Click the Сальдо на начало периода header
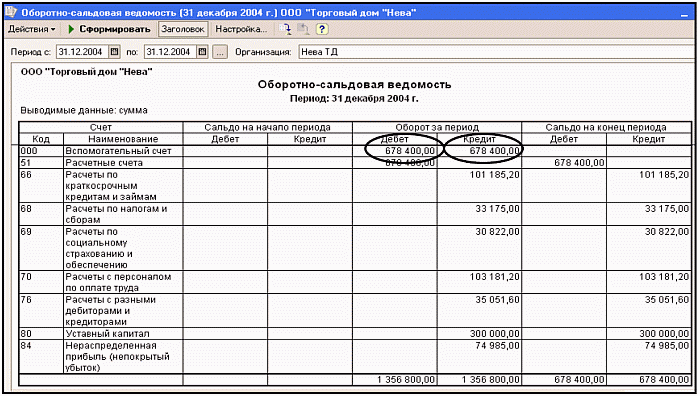The image size is (700, 396). pos(267,128)
